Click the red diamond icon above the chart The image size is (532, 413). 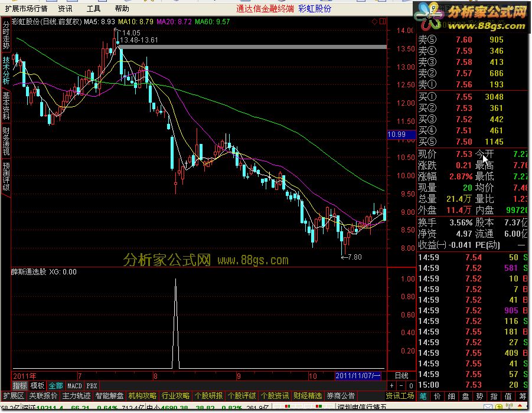tap(374, 22)
